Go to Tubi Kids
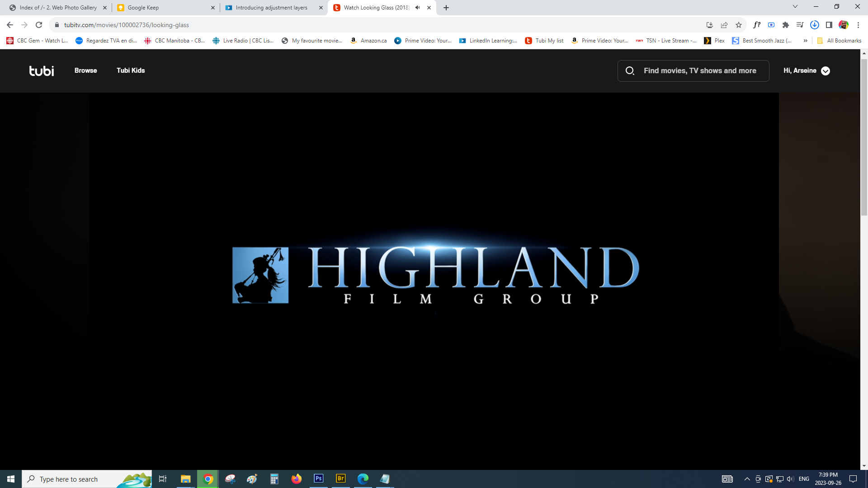This screenshot has width=868, height=488. [131, 70]
